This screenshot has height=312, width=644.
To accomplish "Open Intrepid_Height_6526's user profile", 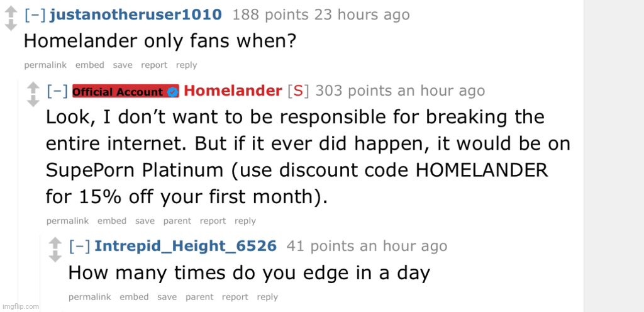I will point(186,246).
